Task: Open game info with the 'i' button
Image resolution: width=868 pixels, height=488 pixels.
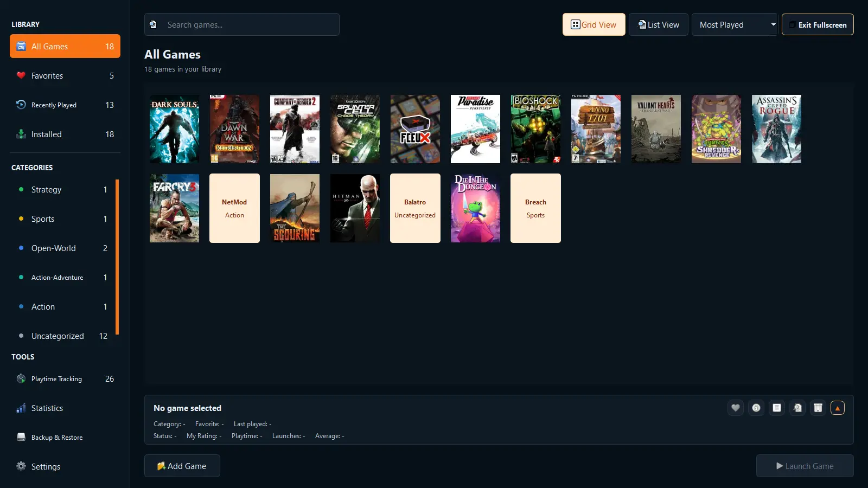Action: coord(756,408)
